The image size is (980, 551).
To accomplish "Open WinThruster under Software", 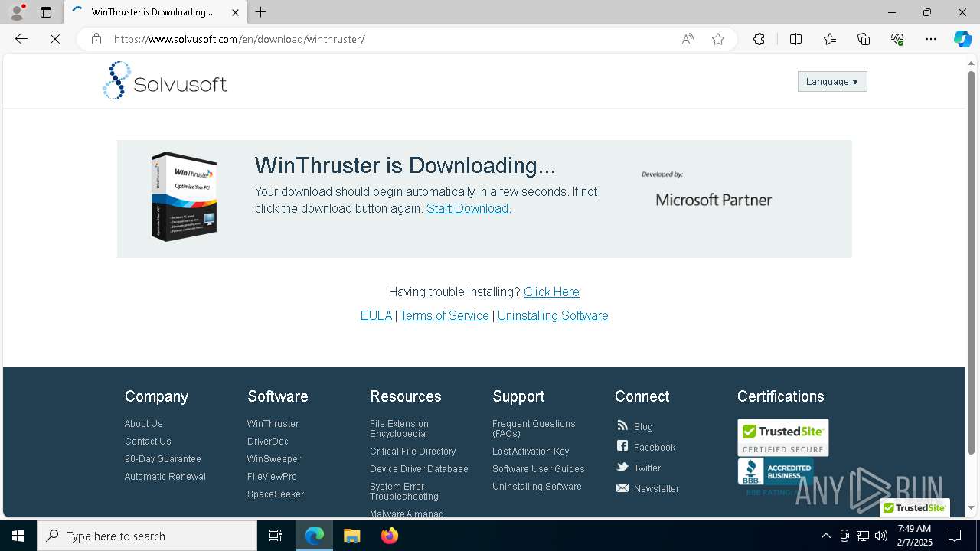I will 273,424.
